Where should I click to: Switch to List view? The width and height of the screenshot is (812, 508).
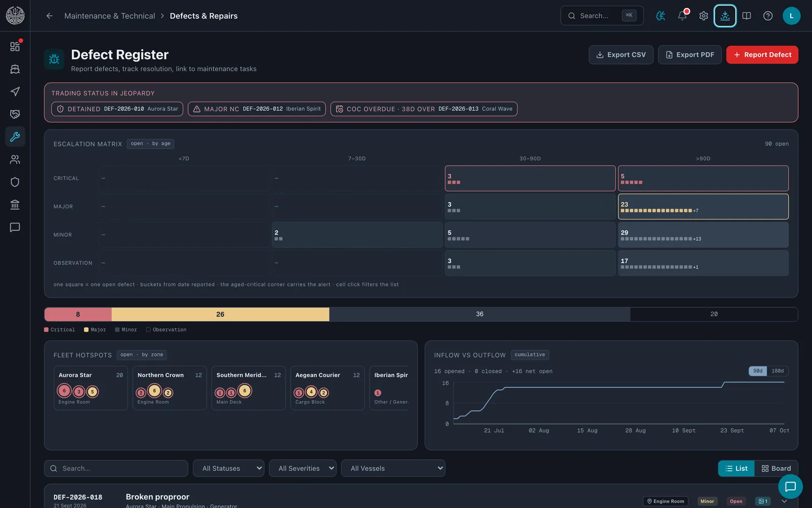[x=736, y=468]
